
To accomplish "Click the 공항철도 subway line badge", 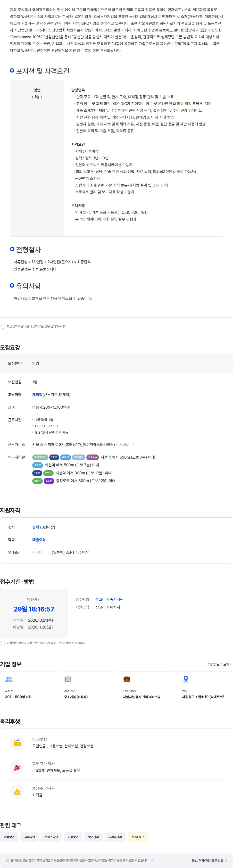I will tap(78, 457).
